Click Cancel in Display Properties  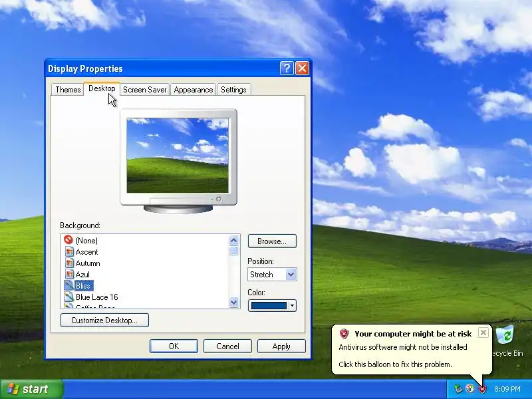point(227,346)
